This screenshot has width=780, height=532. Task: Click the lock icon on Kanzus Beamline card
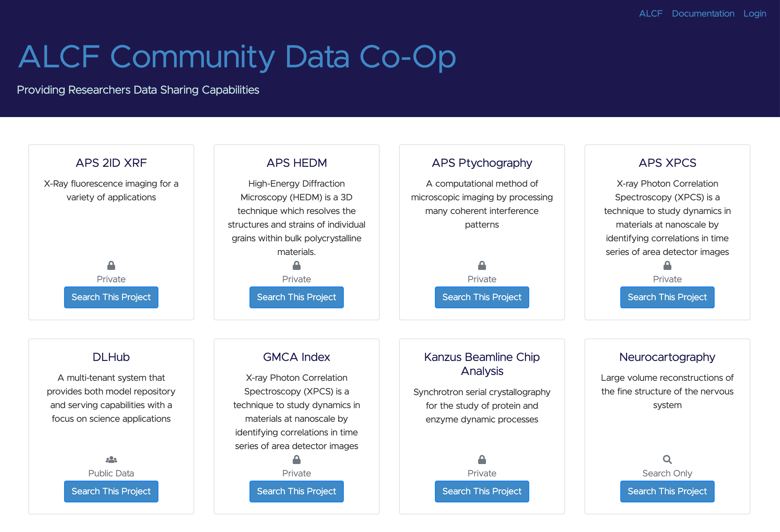click(x=482, y=459)
